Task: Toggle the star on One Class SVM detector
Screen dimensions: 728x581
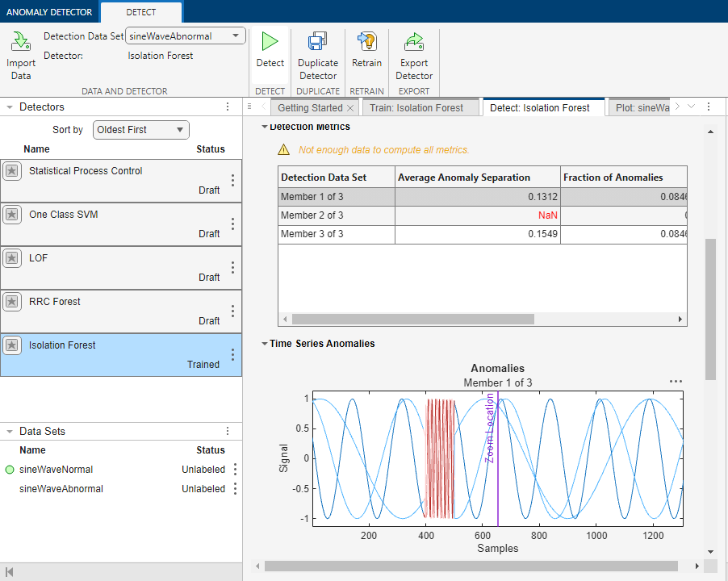Action: (13, 216)
